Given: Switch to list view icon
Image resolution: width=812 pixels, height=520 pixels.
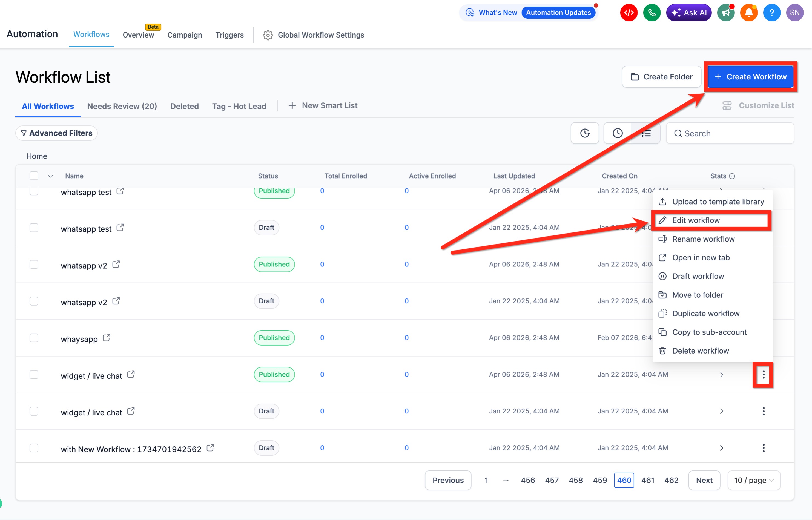Looking at the screenshot, I should click(646, 133).
